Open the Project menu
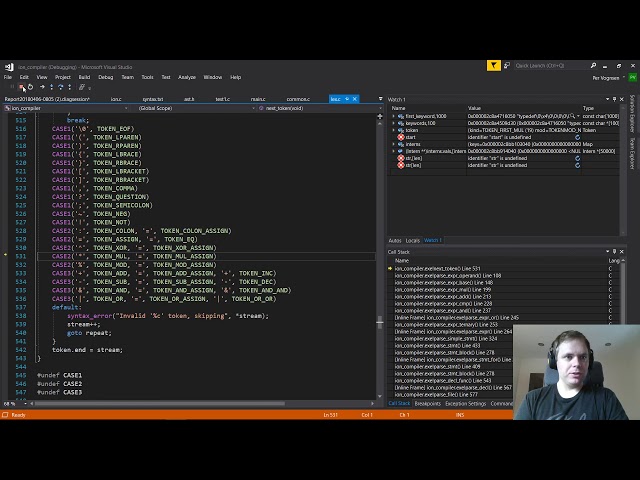 (63, 77)
